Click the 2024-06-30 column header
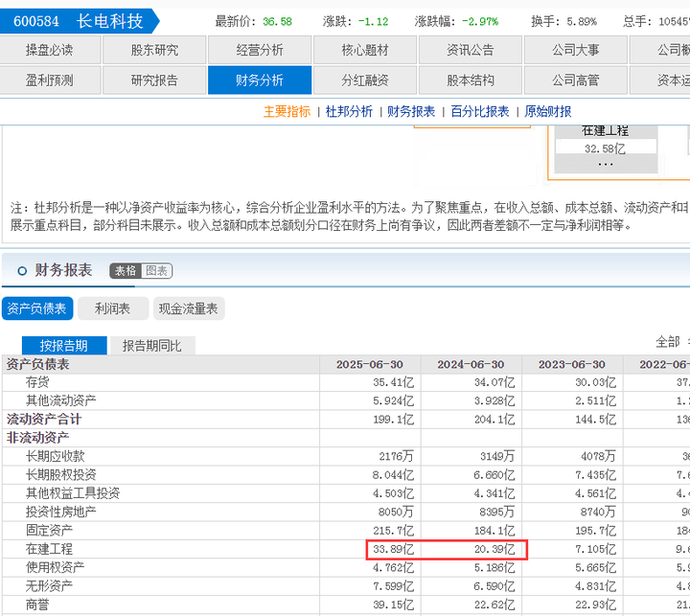 point(471,364)
